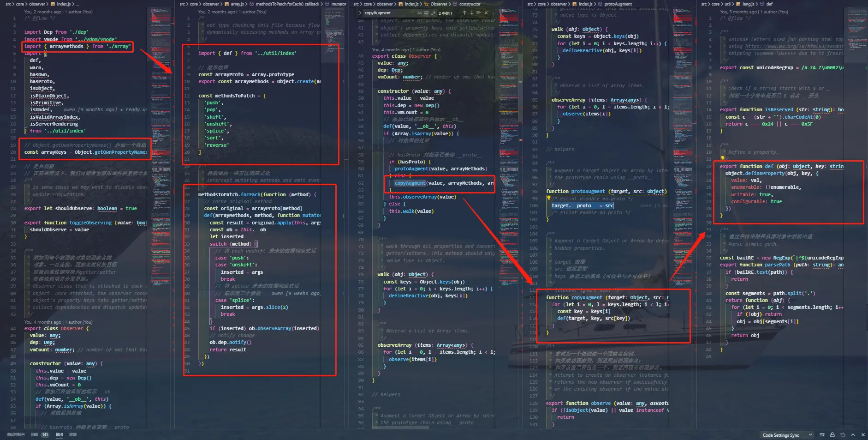Toggle Use Regular Expression in find box
This screenshot has height=440, width=868.
433,13
